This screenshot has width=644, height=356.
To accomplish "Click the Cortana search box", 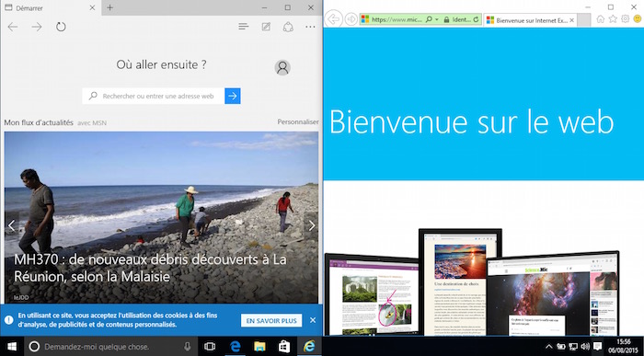I will pos(111,347).
